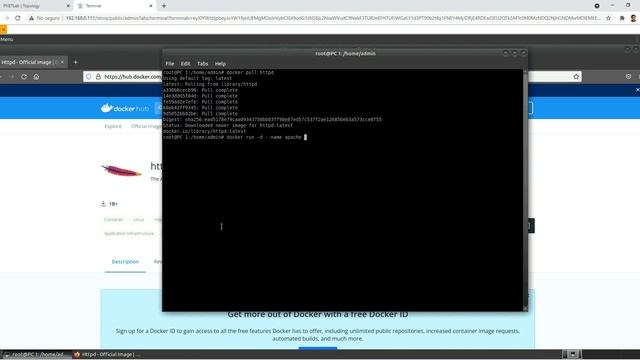Go to the Firefox home page icon
The height and width of the screenshot is (360, 640).
point(36,77)
